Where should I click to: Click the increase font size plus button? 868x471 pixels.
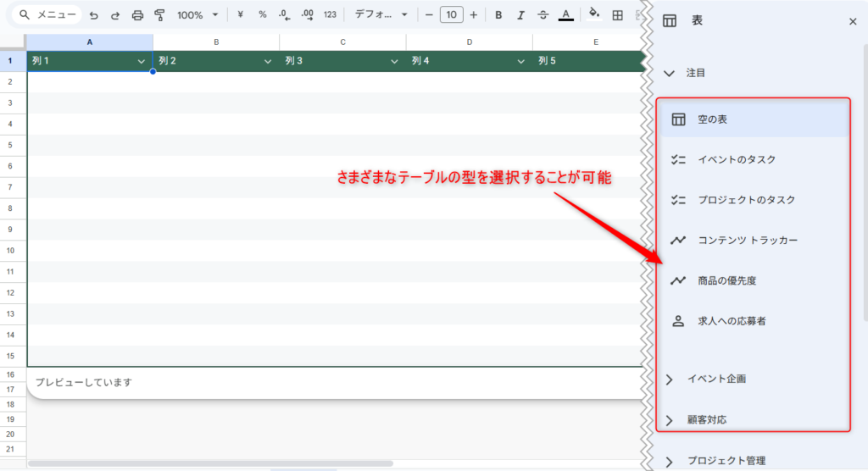[473, 15]
